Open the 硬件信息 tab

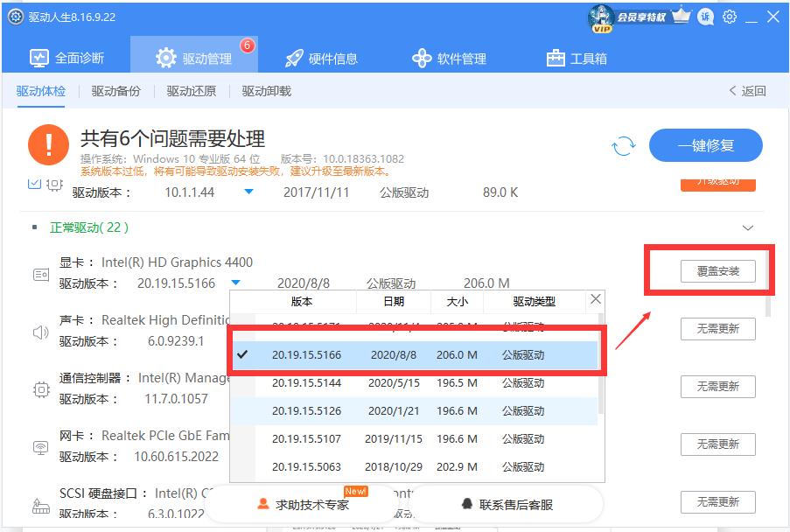point(321,59)
